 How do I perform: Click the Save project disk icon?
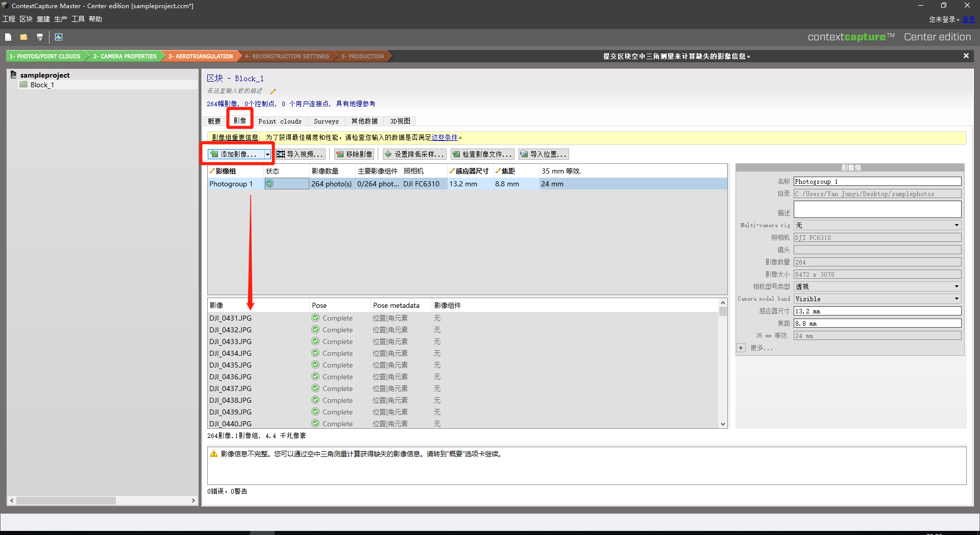(40, 37)
